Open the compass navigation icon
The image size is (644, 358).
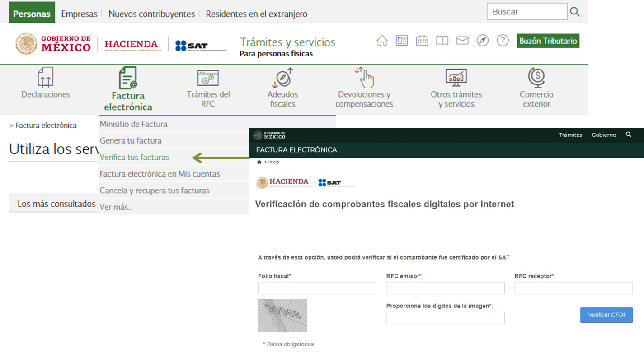coord(483,41)
